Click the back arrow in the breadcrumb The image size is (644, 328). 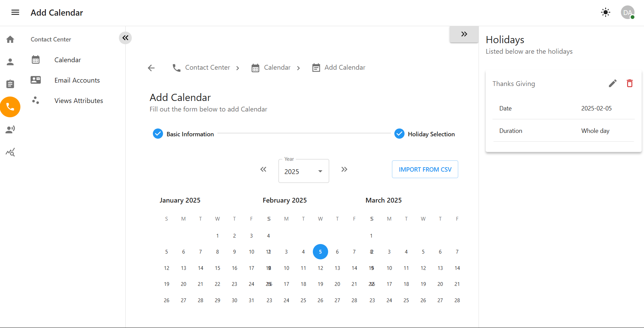[151, 68]
